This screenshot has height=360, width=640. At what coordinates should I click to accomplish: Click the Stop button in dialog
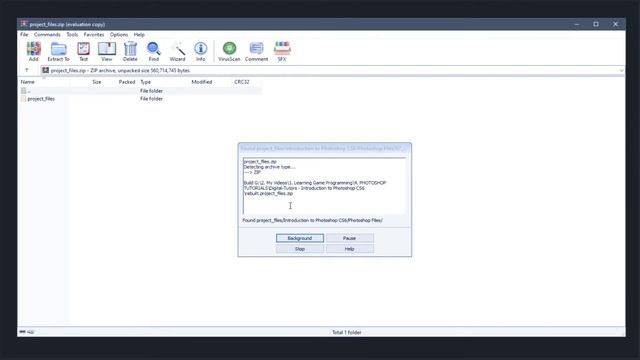pyautogui.click(x=300, y=249)
